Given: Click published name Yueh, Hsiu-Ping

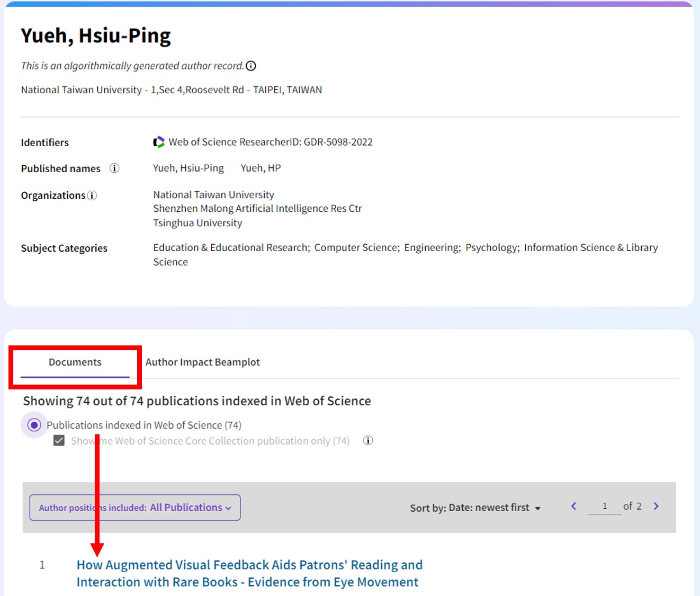Looking at the screenshot, I should pos(189,168).
